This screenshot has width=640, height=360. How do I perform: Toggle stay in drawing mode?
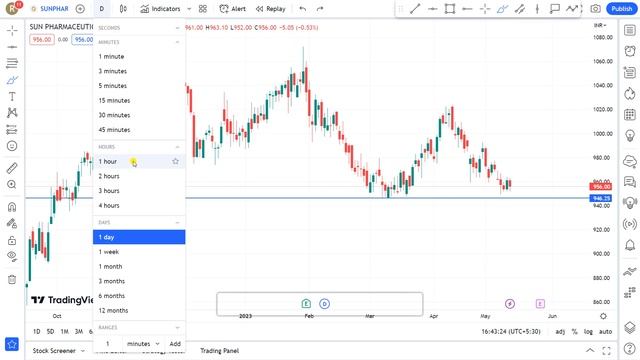pyautogui.click(x=12, y=223)
